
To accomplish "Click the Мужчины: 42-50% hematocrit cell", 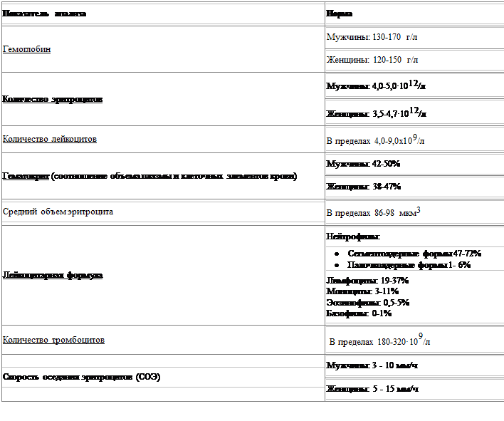I will tap(363, 164).
